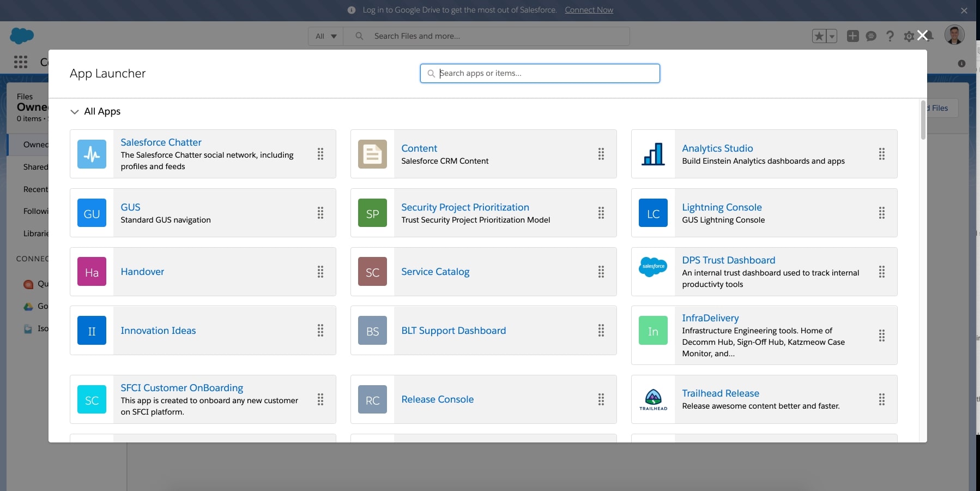
Task: Open the favorites list dropdown arrow
Action: point(832,36)
